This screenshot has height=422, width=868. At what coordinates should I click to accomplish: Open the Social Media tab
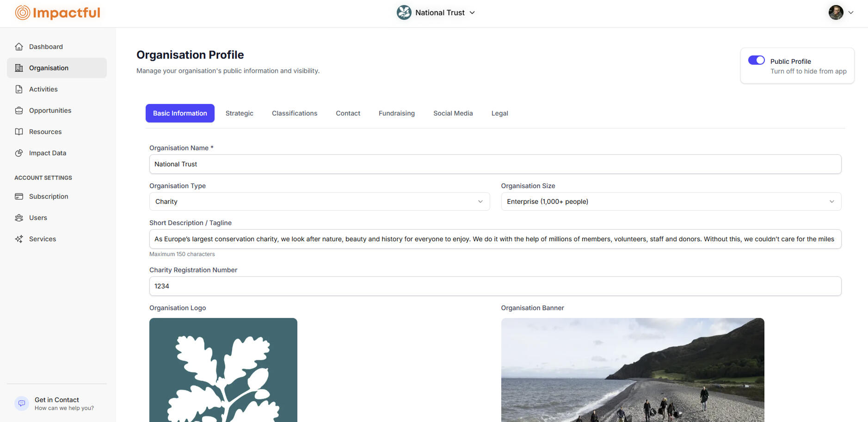(x=453, y=113)
